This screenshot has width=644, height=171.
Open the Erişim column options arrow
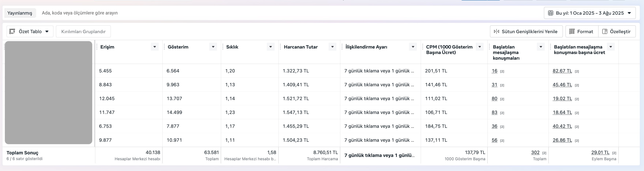155,47
